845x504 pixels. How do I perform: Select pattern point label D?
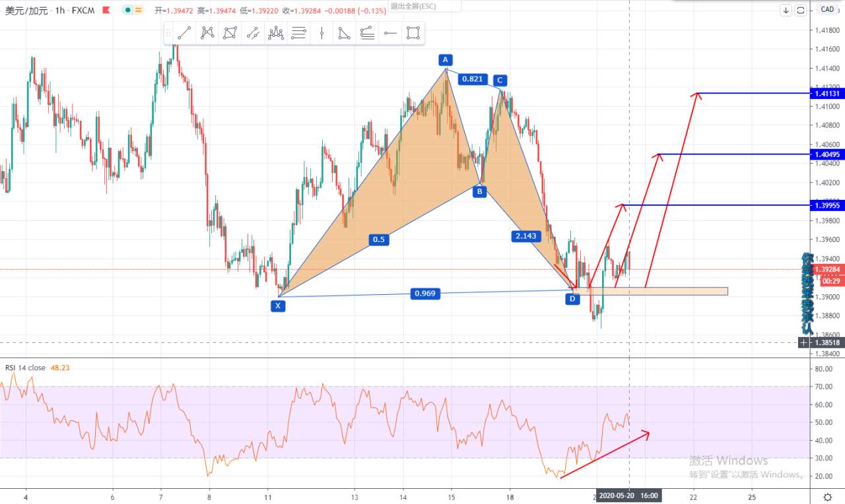572,299
